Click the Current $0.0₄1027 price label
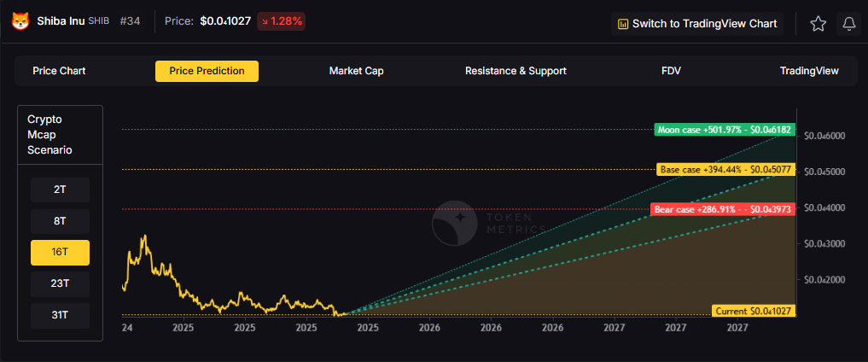 tap(754, 311)
